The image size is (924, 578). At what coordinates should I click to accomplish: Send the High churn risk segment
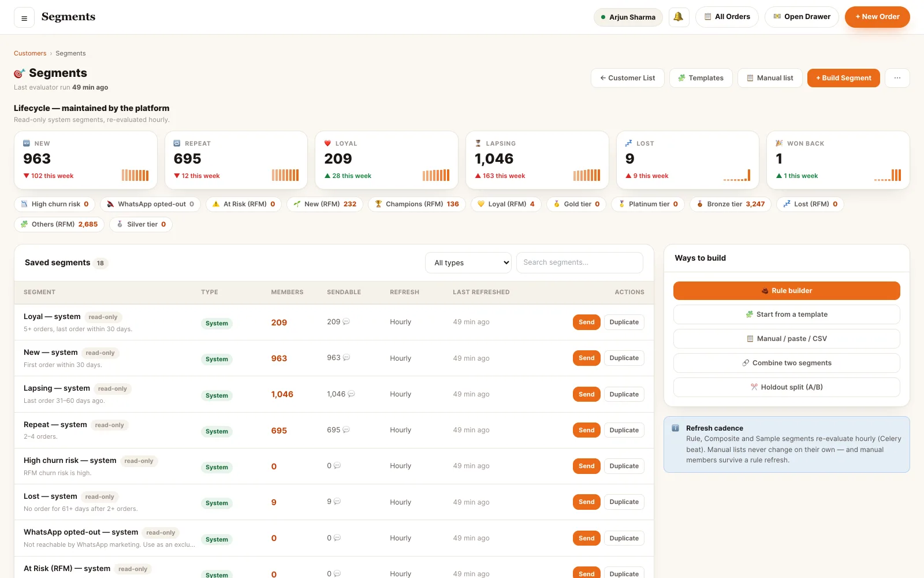586,466
